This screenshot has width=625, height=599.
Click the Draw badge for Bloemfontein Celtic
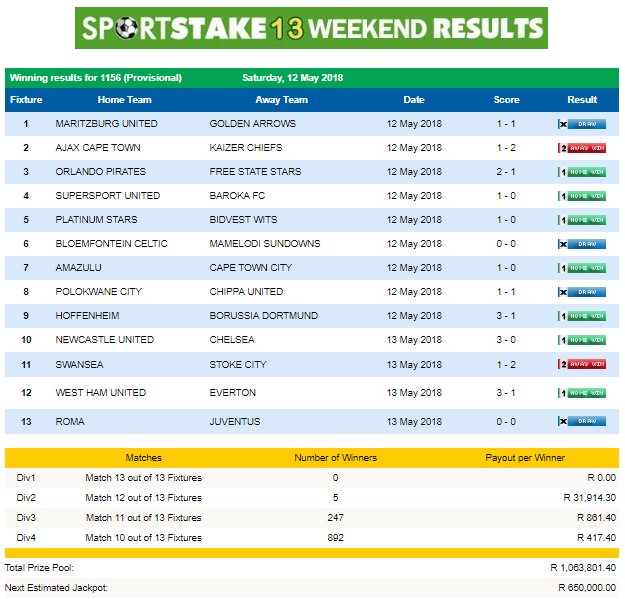point(582,244)
